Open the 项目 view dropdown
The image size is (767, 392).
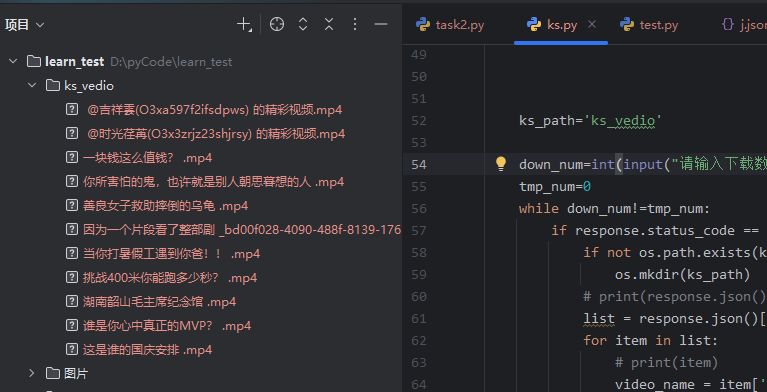coord(24,24)
